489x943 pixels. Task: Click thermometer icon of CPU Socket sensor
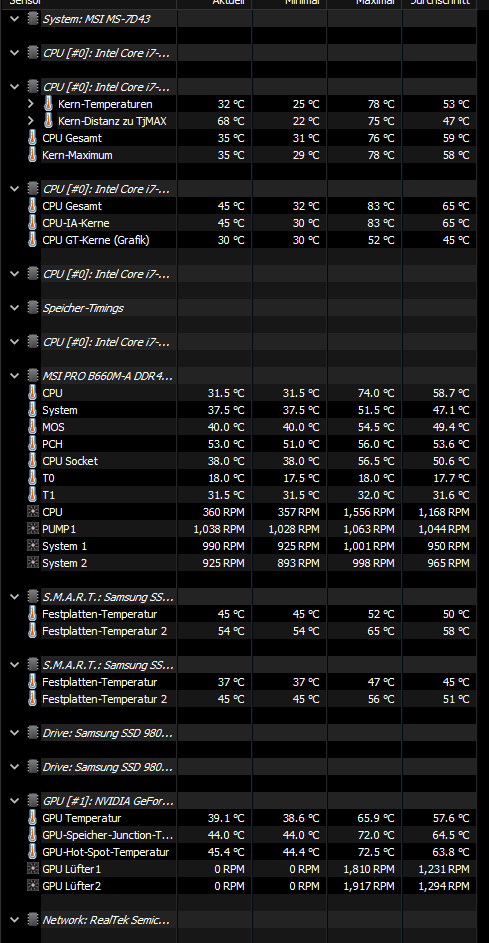point(32,461)
